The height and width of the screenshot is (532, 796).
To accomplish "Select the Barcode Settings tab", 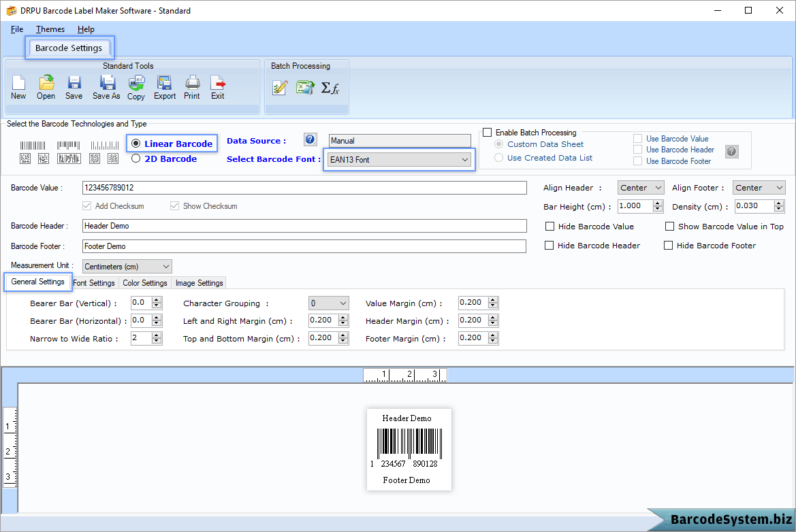I will 69,48.
